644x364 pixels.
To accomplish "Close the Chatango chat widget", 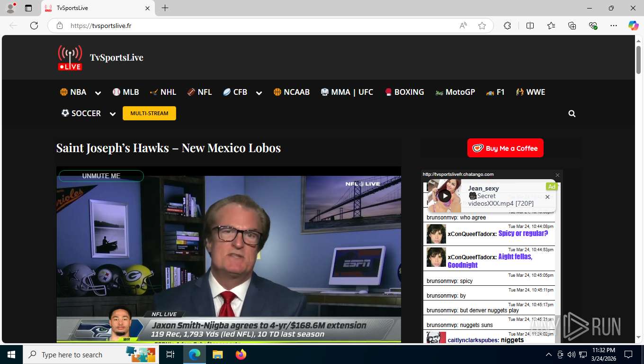I will point(557,175).
